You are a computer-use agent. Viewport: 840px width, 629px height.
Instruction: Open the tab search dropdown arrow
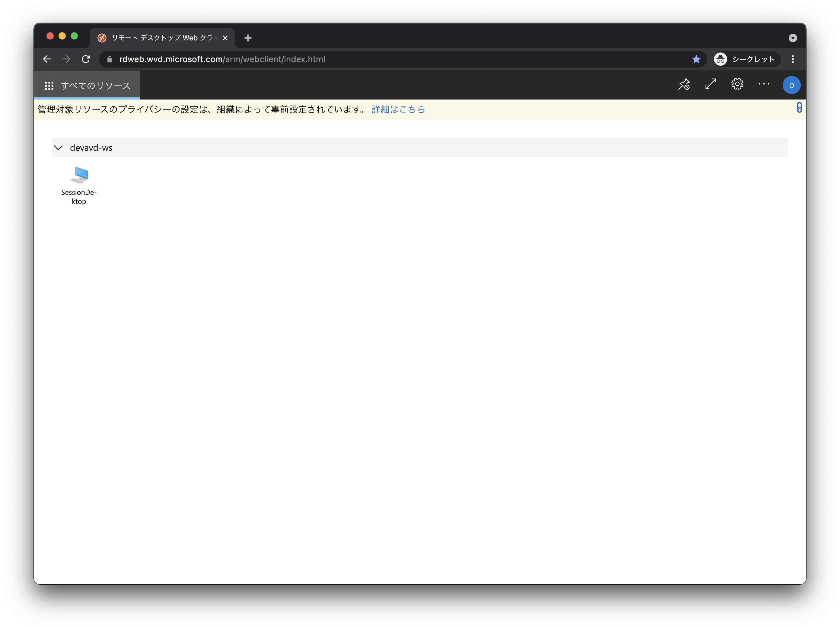pos(793,38)
